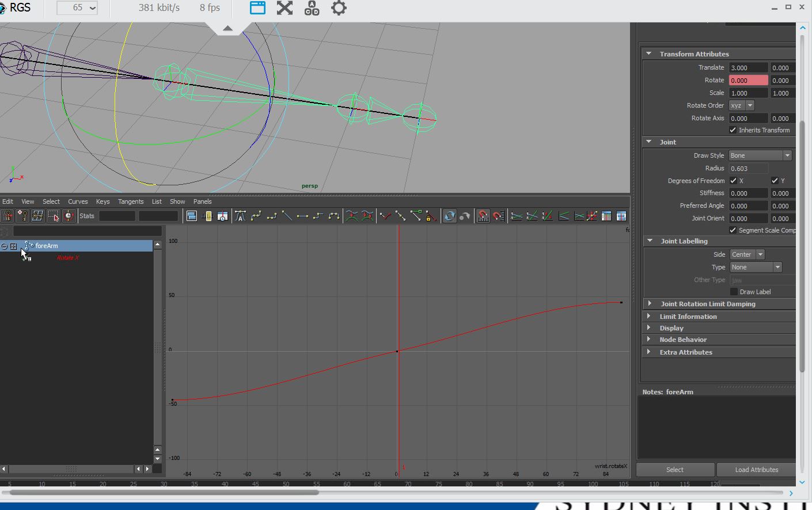Click the Move Nearest Picked Key tool

click(7, 216)
